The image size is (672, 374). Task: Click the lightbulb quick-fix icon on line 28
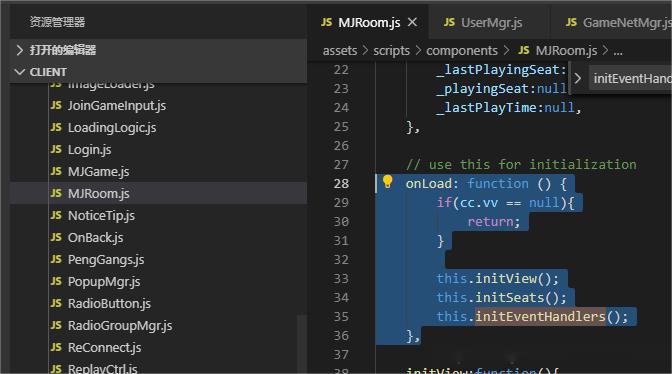tap(387, 182)
